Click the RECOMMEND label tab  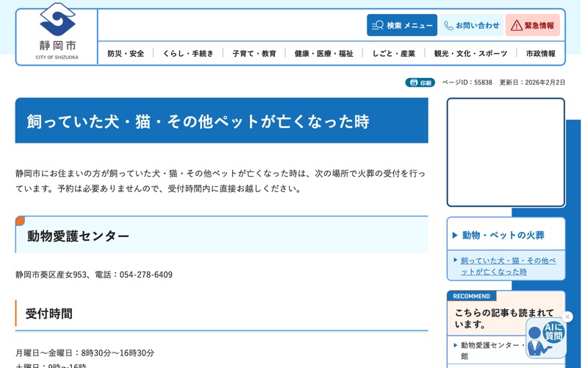[x=471, y=296]
